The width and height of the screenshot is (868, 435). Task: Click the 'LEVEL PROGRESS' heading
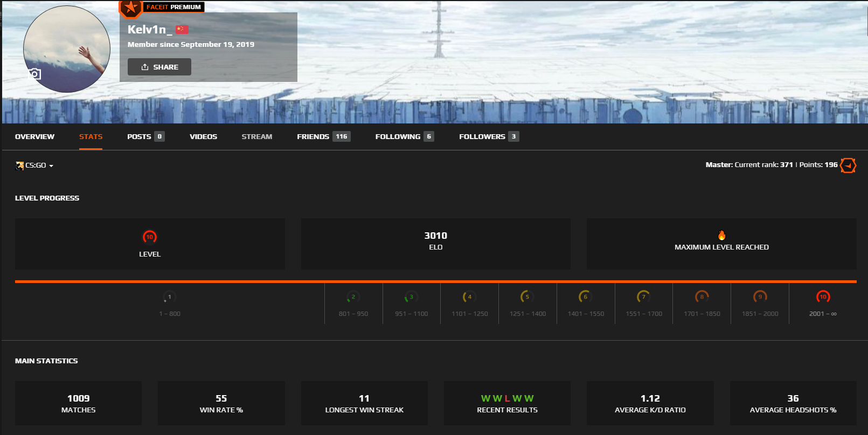[x=47, y=198]
